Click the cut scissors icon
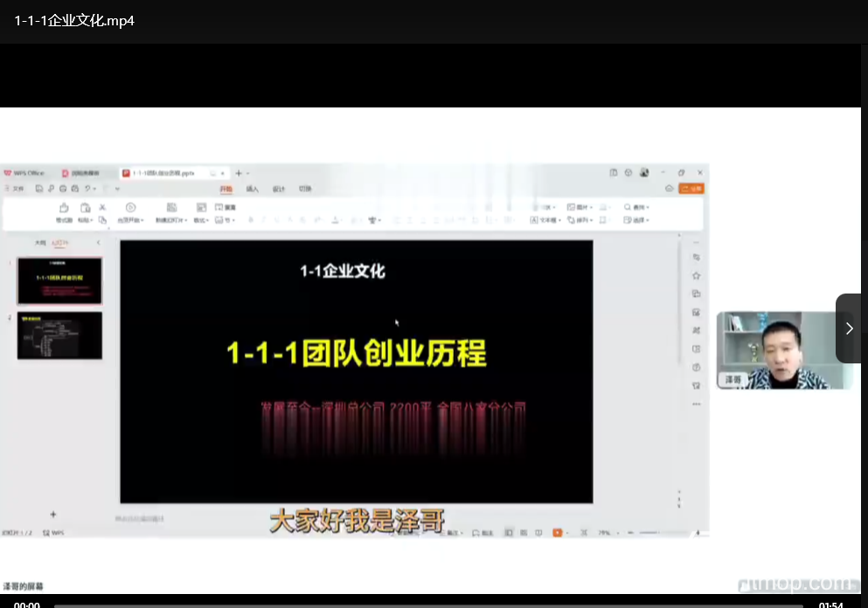This screenshot has height=608, width=868. (x=102, y=207)
